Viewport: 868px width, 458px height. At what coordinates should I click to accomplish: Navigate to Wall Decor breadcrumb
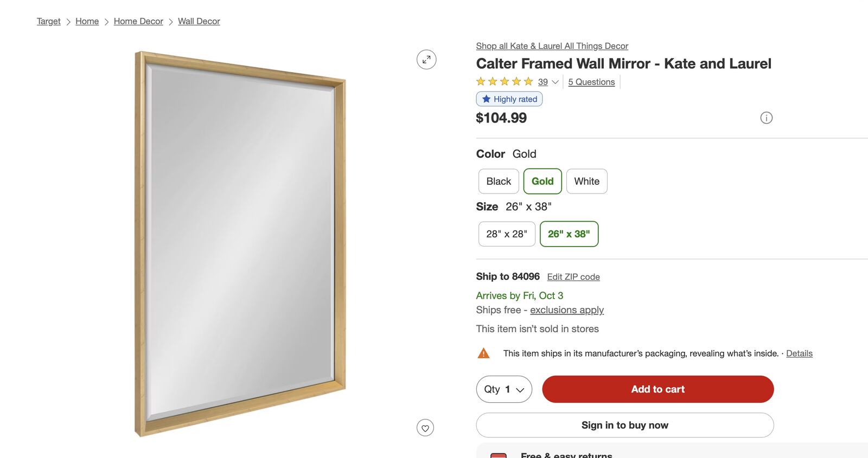[x=199, y=21]
